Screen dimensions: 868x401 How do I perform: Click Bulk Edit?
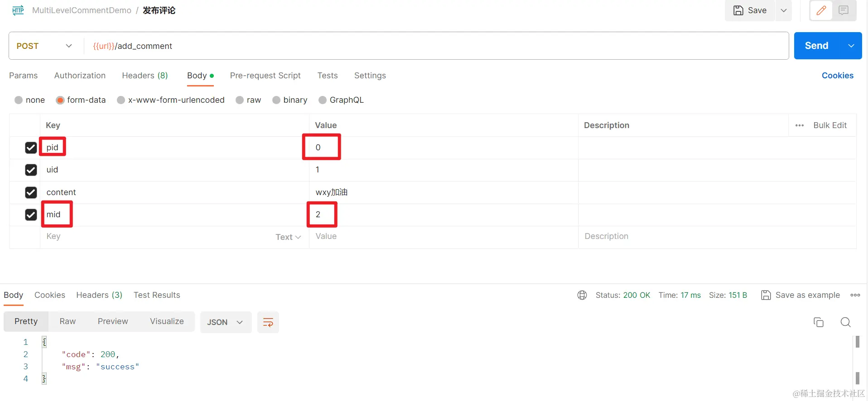[x=830, y=125]
